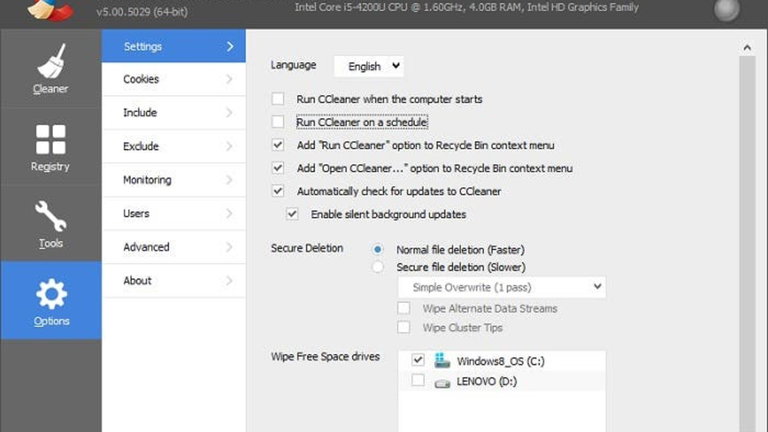Image resolution: width=768 pixels, height=432 pixels.
Task: Click the Wipe Free Space drives label
Action: tap(325, 357)
